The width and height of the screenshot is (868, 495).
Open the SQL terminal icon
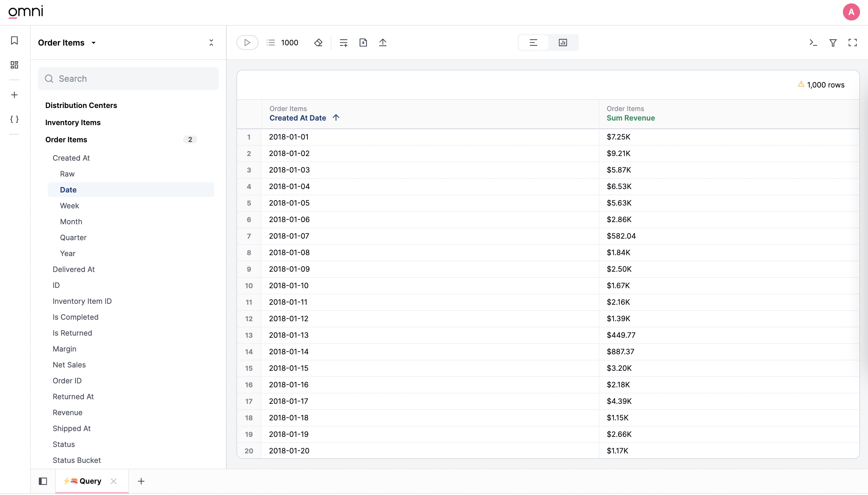(813, 43)
